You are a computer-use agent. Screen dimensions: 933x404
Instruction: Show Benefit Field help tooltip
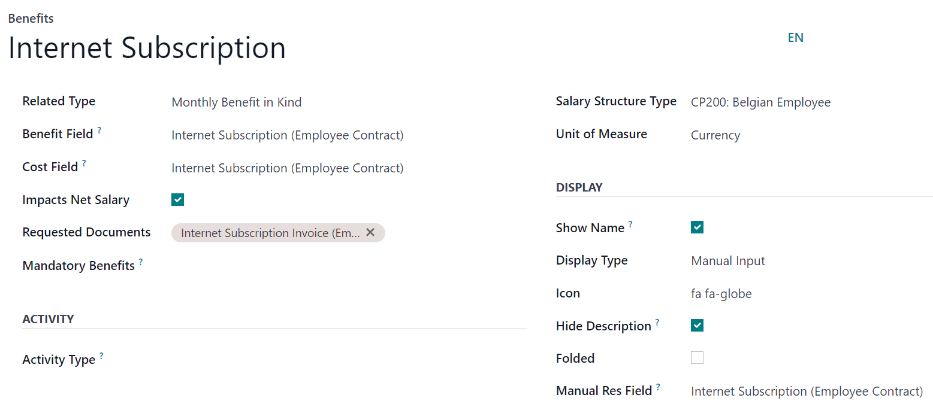(x=100, y=131)
